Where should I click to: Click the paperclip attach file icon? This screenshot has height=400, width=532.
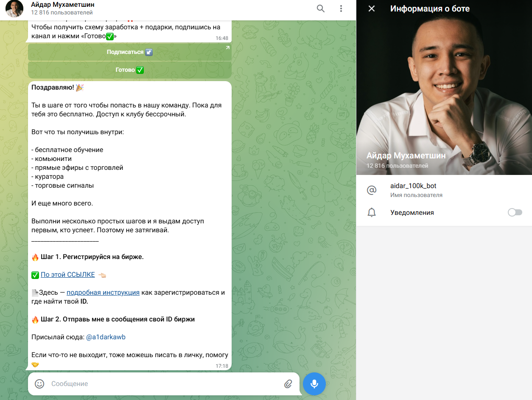[288, 384]
